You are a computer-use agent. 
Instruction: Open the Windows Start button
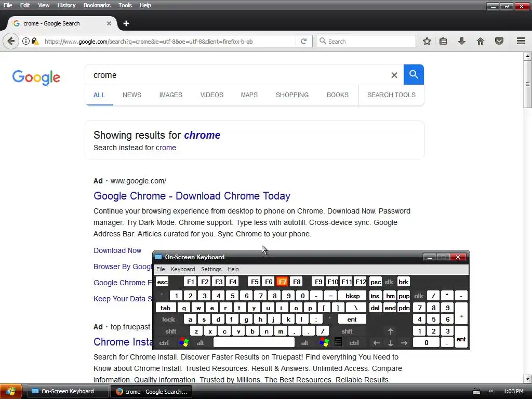coord(11,391)
